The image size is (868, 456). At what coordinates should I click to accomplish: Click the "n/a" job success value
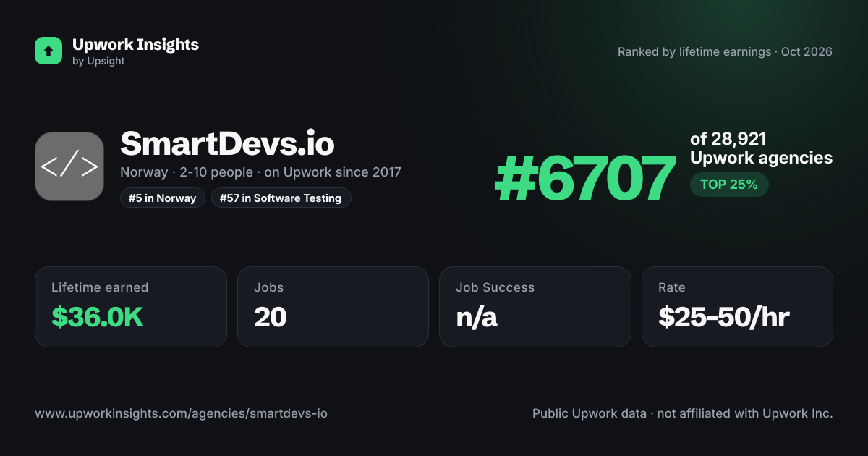(477, 317)
